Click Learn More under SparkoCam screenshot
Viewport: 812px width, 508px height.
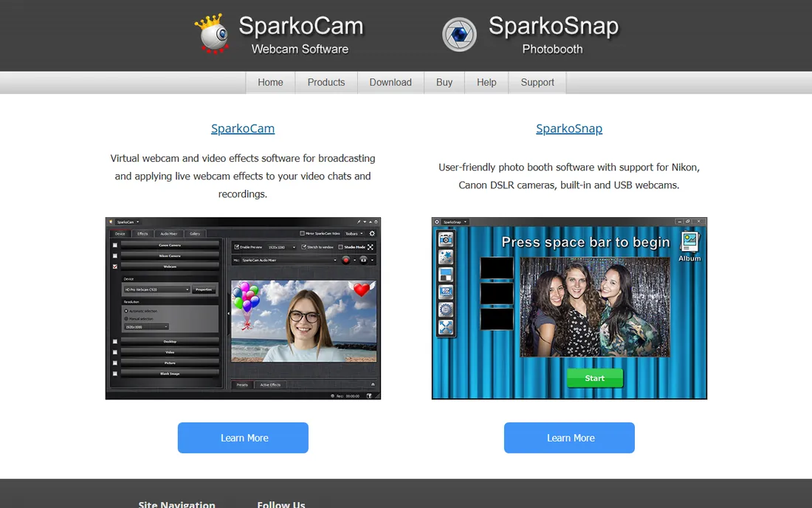point(243,438)
